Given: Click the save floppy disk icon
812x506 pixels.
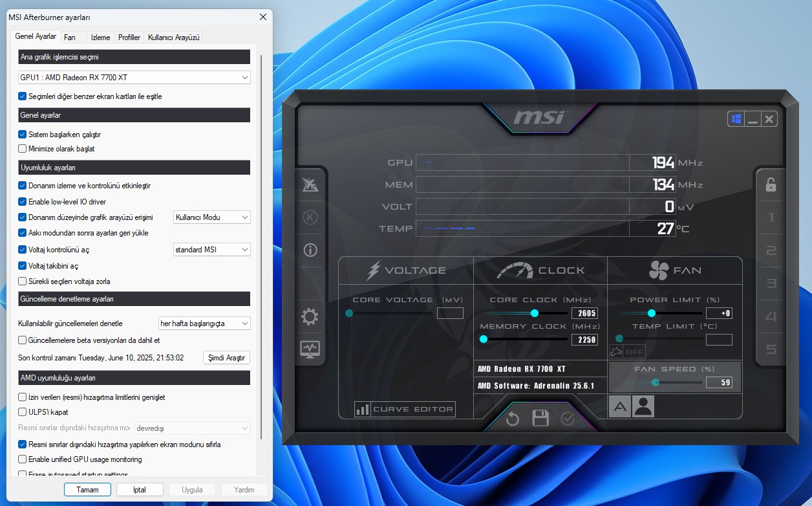Looking at the screenshot, I should tap(540, 418).
